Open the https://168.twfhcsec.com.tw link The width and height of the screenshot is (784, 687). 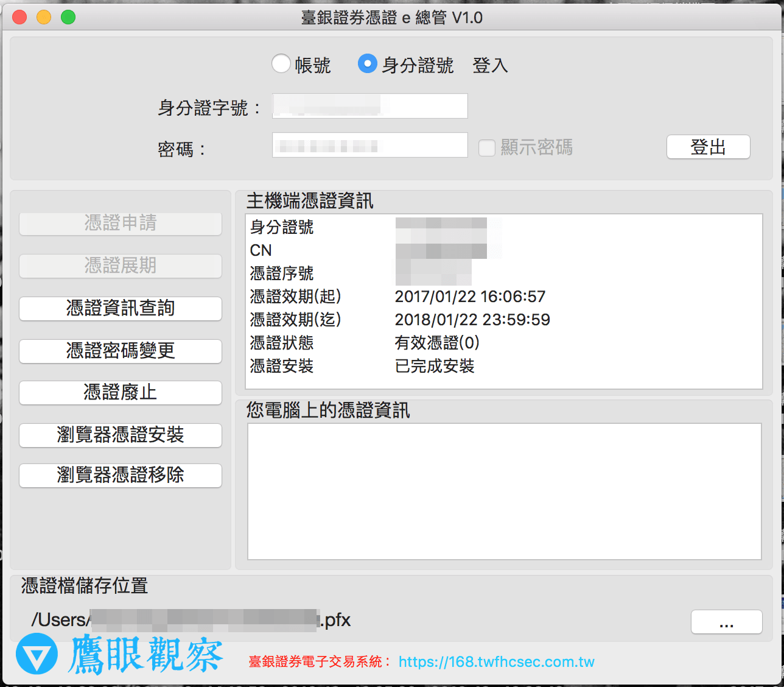pos(497,662)
